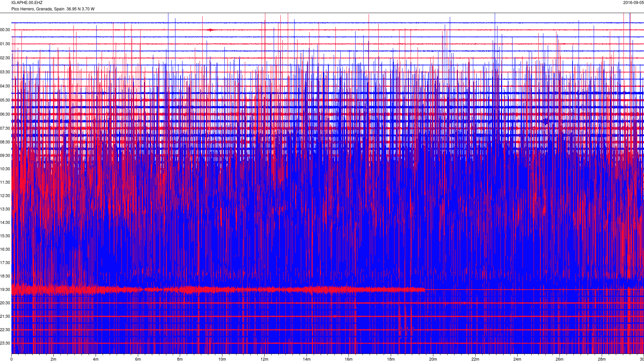Viewport: 644px width, 362px height.
Task: Click the 14m axis tick label
Action: (x=307, y=359)
